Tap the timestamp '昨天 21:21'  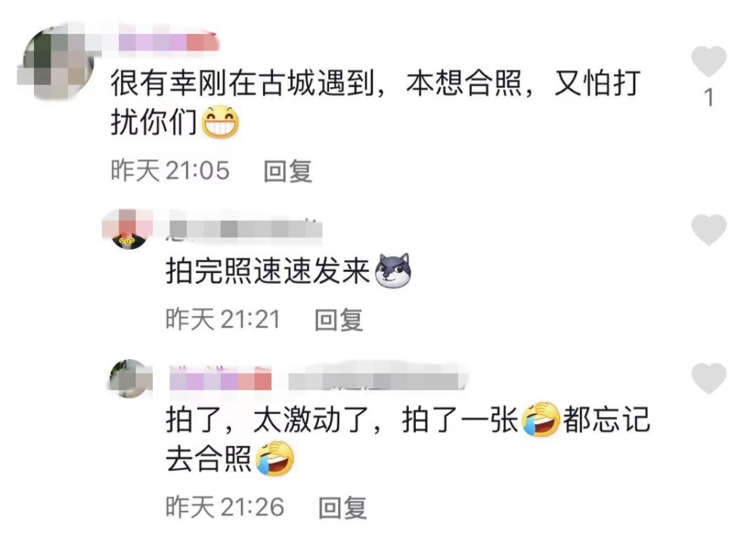[223, 320]
